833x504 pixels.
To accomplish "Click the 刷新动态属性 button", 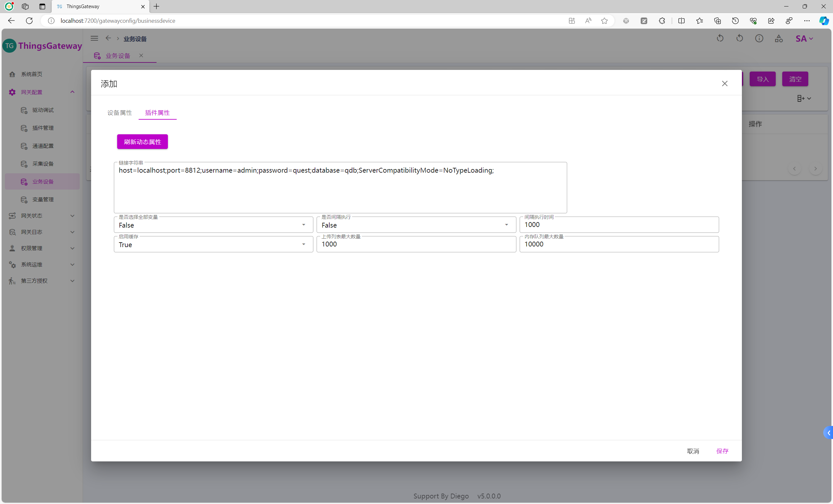I will [x=142, y=142].
